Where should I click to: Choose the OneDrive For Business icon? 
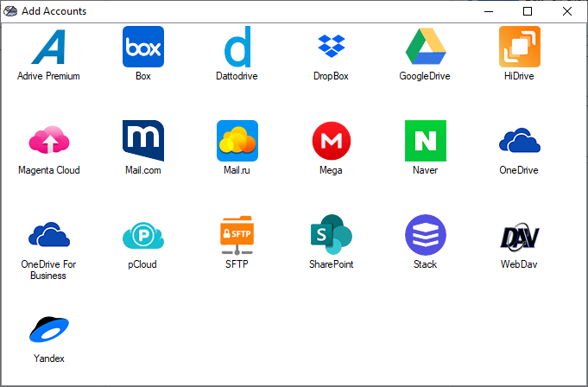pyautogui.click(x=49, y=234)
